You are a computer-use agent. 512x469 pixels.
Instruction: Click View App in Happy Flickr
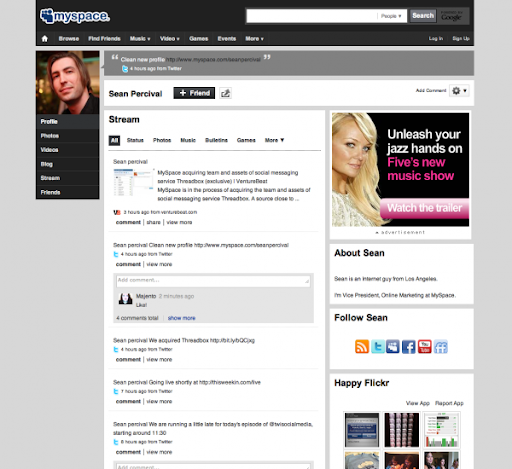pyautogui.click(x=418, y=403)
